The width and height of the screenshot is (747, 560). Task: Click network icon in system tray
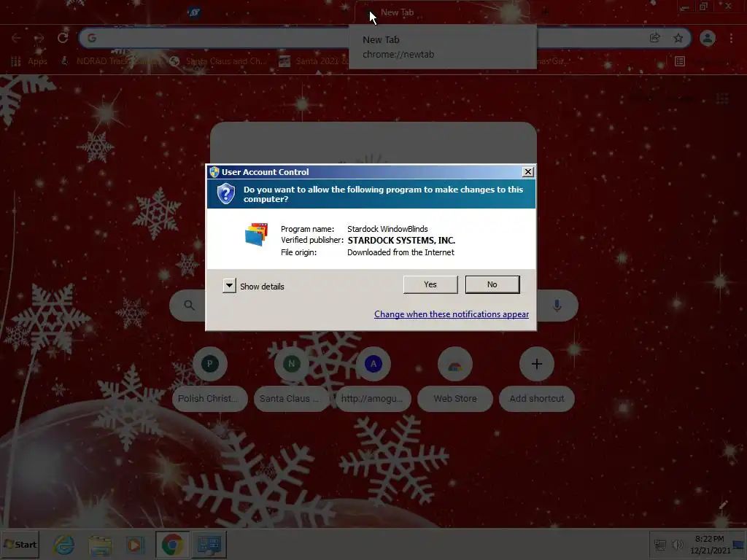point(660,545)
